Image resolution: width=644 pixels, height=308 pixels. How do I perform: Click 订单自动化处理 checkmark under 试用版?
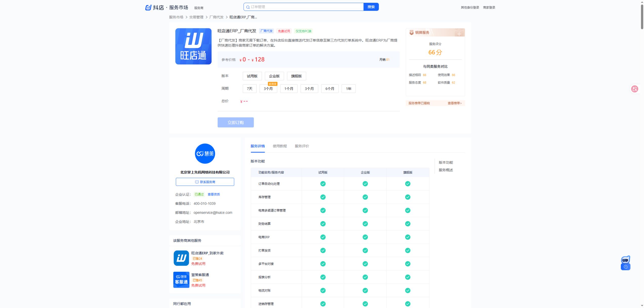323,184
